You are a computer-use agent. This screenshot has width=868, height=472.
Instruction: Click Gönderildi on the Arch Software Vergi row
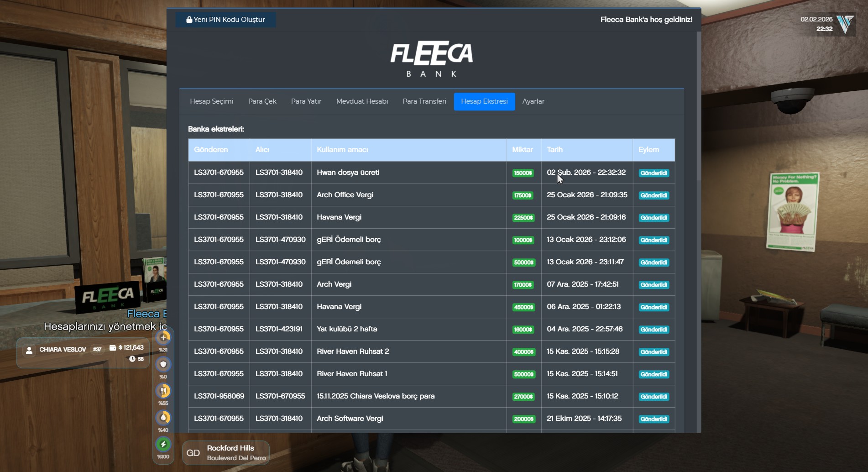[x=654, y=419]
